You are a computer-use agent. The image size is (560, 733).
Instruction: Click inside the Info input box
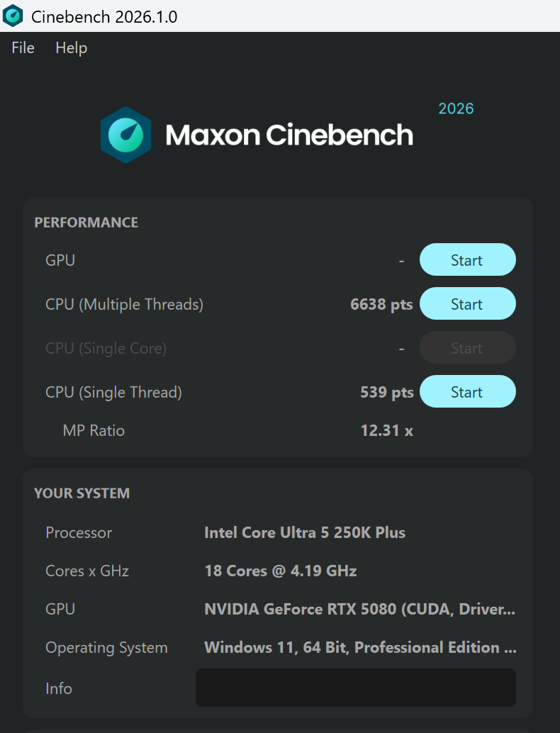(x=356, y=687)
